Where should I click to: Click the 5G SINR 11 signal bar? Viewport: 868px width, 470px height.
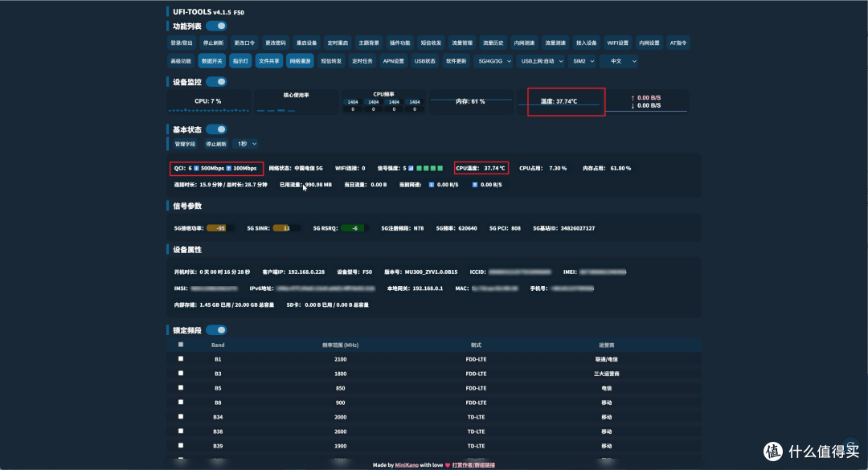[x=286, y=228]
